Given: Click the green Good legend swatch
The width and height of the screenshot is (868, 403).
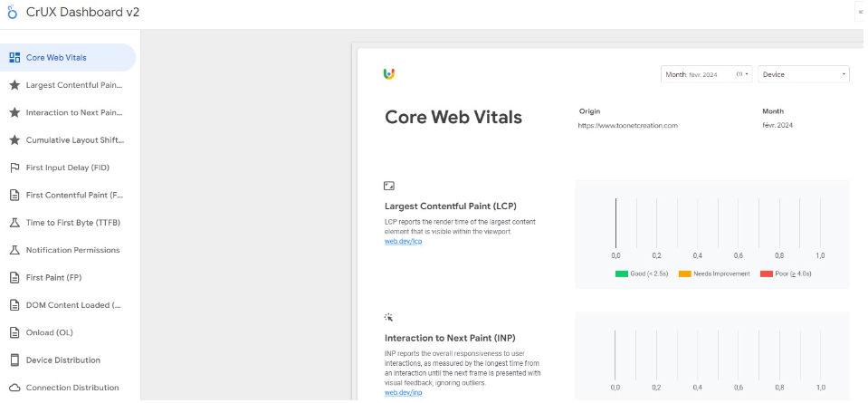Looking at the screenshot, I should pos(622,273).
